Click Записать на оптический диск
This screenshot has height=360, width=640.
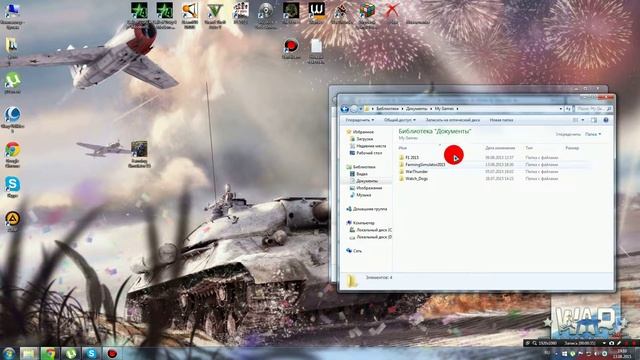453,120
